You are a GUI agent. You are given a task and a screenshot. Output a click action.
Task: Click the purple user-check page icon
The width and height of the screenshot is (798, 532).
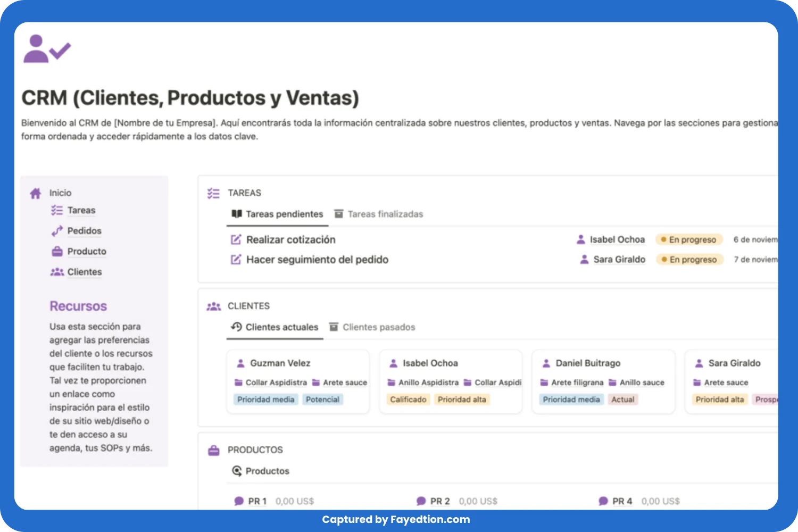coord(46,49)
